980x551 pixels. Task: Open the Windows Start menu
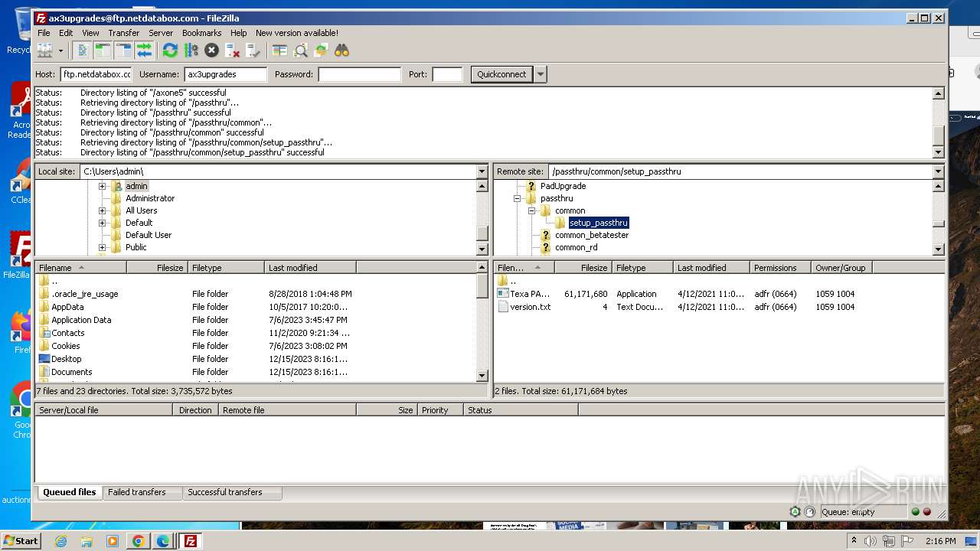click(x=21, y=540)
